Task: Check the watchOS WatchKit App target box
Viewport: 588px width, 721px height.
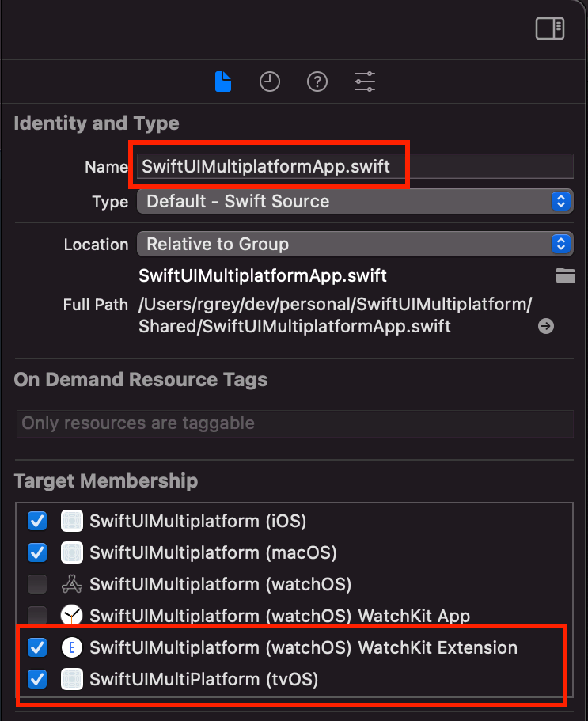Action: 37,616
